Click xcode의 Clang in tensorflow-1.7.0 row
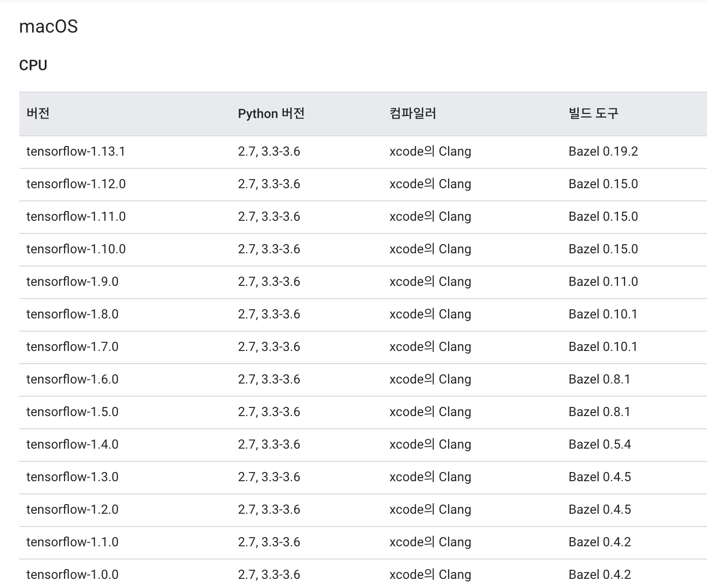The height and width of the screenshot is (588, 707). coord(430,347)
